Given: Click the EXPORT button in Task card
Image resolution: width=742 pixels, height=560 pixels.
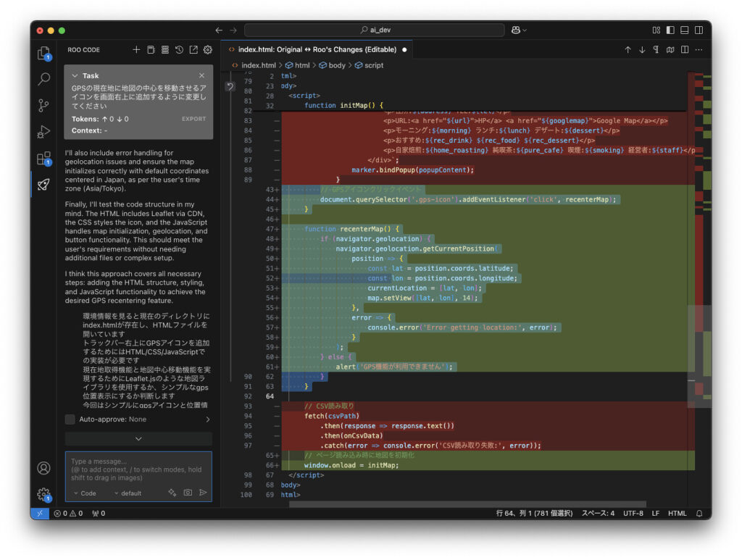Looking at the screenshot, I should coord(193,119).
